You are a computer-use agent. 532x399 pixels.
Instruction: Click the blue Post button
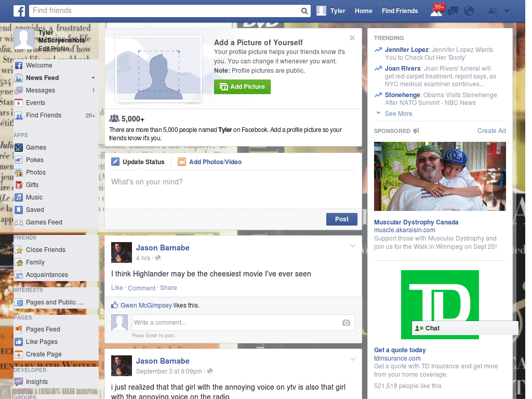pos(342,219)
